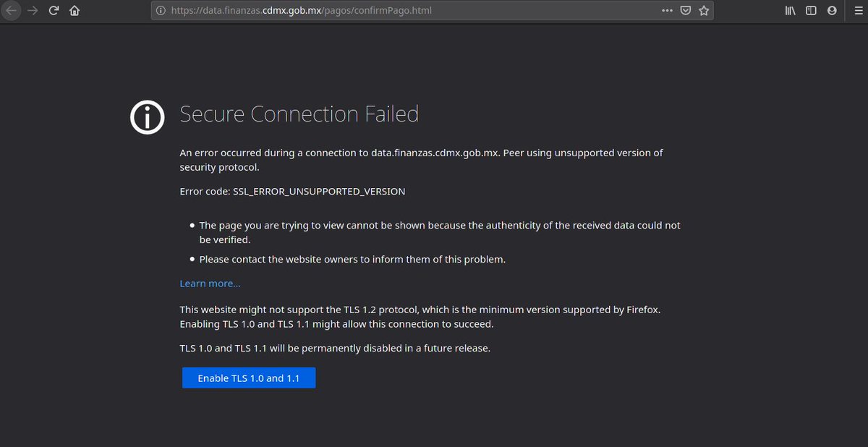
Task: Follow the Learn more… link
Action: (x=210, y=284)
